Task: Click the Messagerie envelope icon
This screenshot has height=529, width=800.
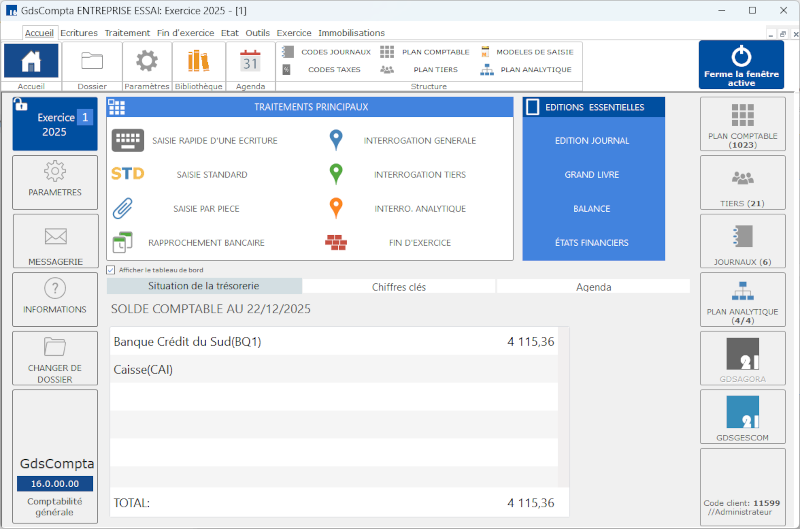Action: (x=55, y=237)
